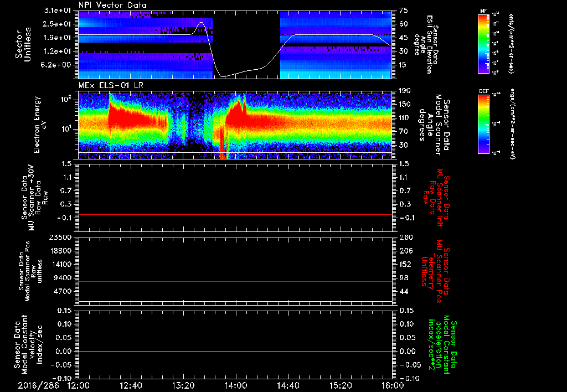Image resolution: width=567 pixels, height=392 pixels.
Task: Click the '14:00' time axis label
Action: pos(236,385)
